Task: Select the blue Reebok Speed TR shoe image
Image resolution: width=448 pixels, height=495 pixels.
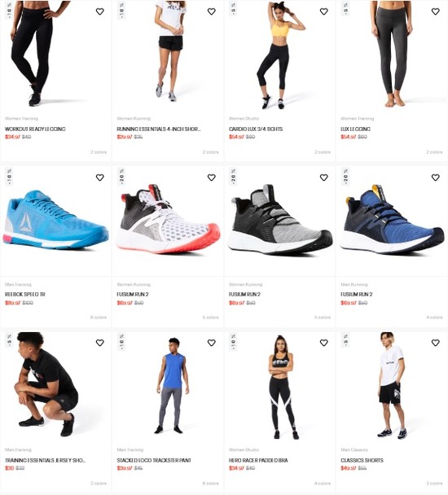Action: point(56,220)
